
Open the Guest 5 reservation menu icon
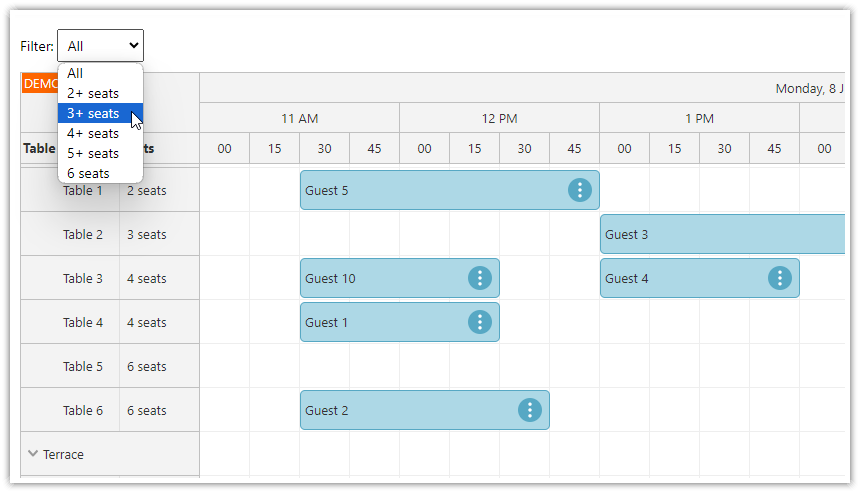point(580,190)
